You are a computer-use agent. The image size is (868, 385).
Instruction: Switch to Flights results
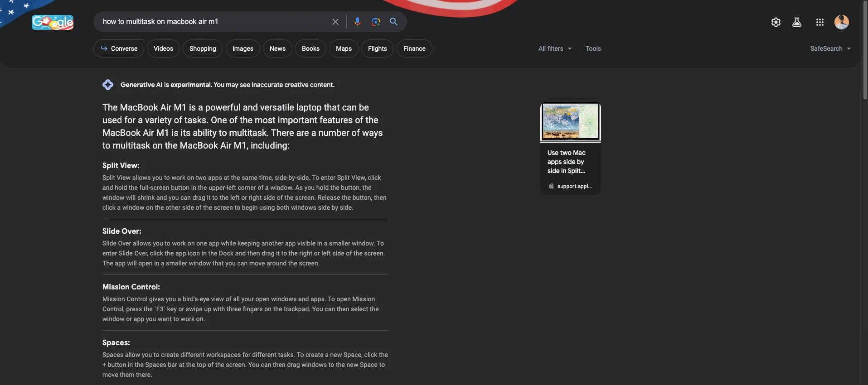tap(377, 48)
